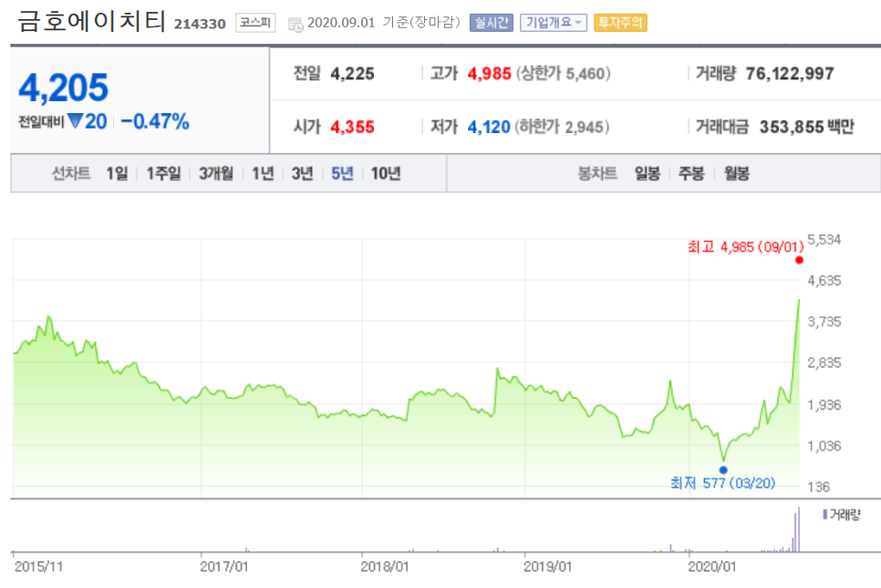Click the red 최고 high-point dot on the chart

click(x=799, y=260)
